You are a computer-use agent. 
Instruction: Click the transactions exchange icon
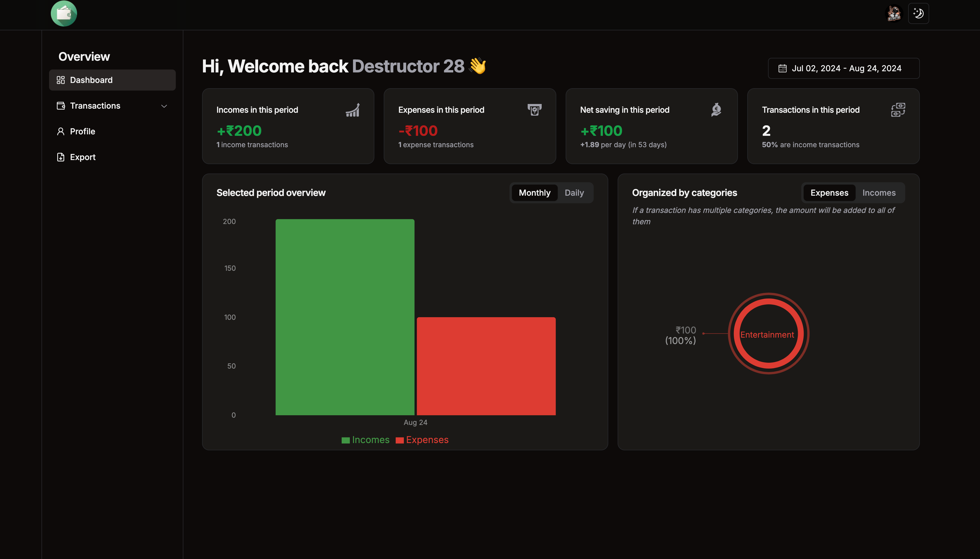(x=897, y=110)
